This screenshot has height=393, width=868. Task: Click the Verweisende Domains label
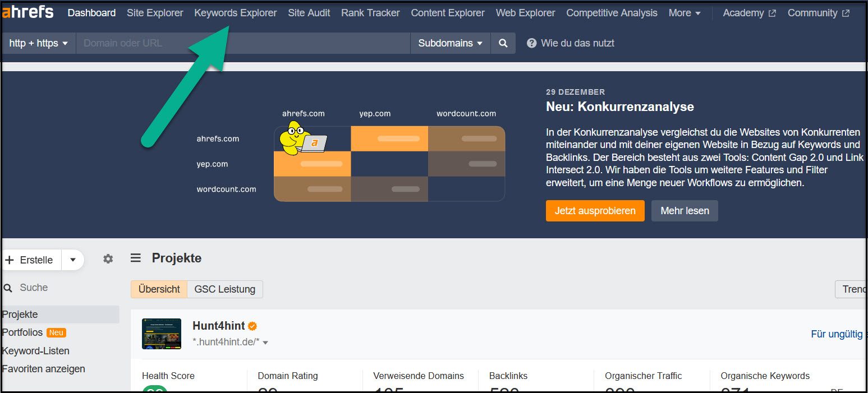pos(419,376)
